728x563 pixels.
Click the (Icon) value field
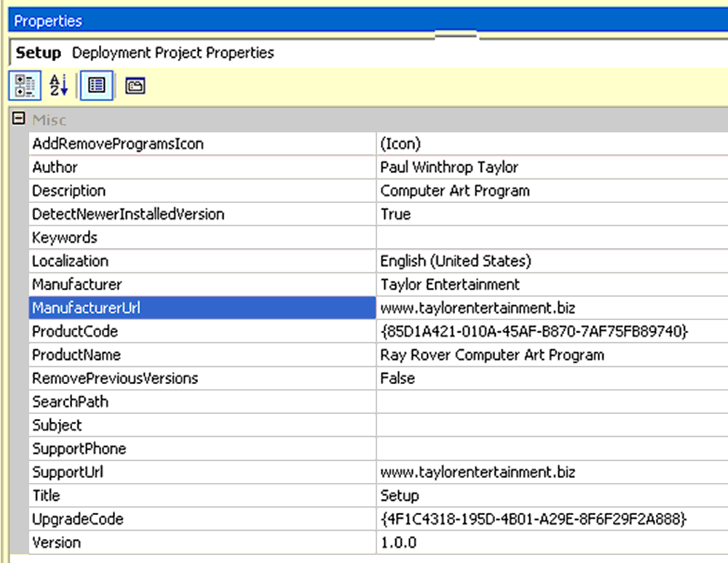coord(553,144)
